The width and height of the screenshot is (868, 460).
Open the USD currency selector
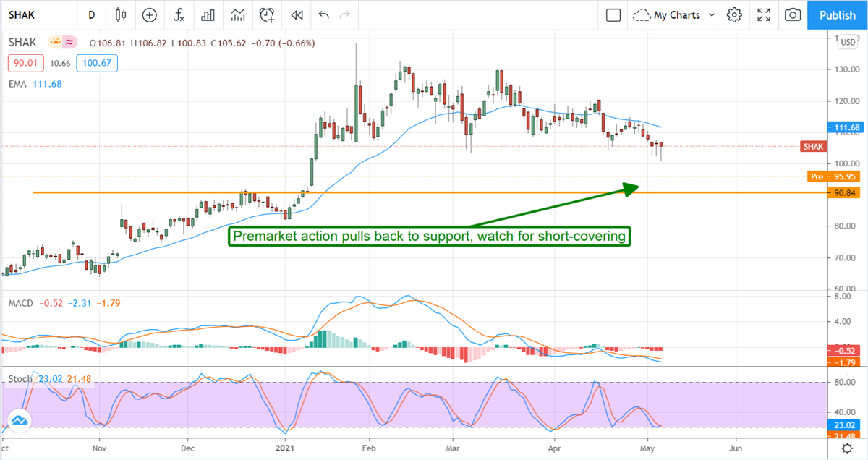point(847,42)
